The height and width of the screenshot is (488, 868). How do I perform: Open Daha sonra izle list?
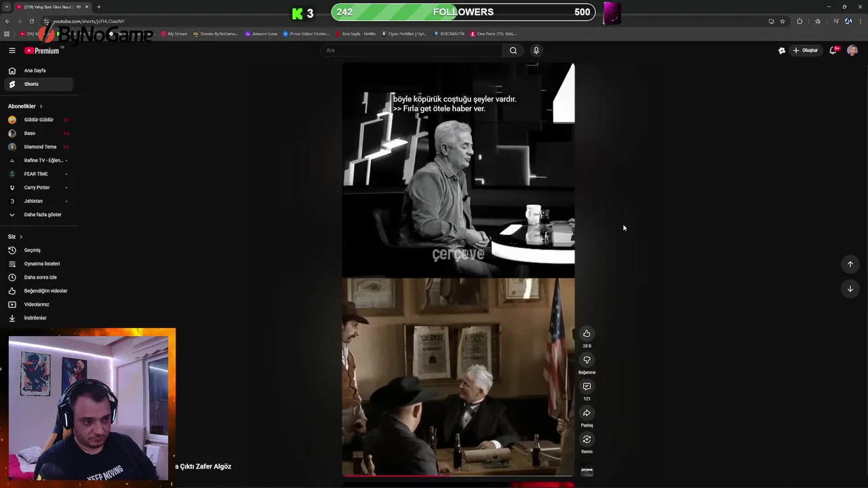click(37, 277)
